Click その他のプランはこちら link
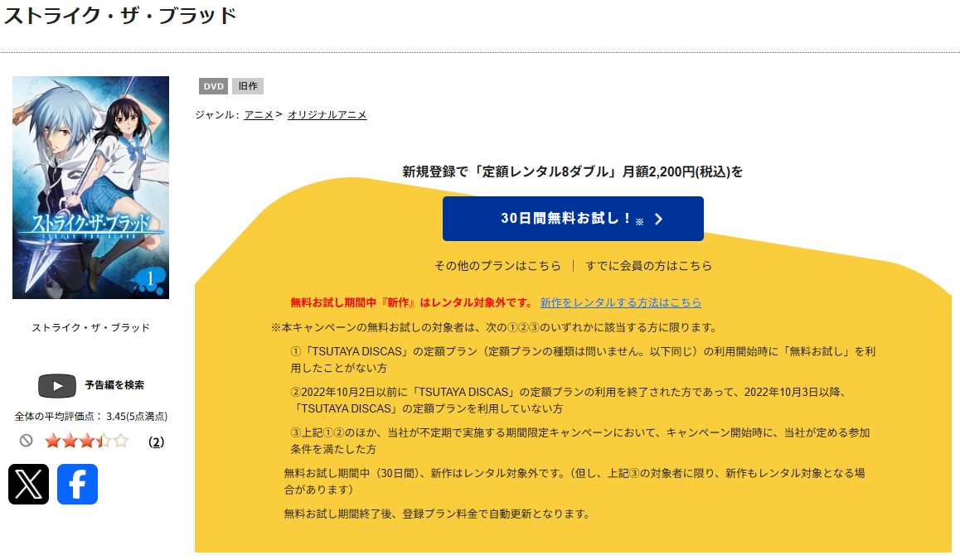Screen dimensions: 960x560 pyautogui.click(x=497, y=266)
